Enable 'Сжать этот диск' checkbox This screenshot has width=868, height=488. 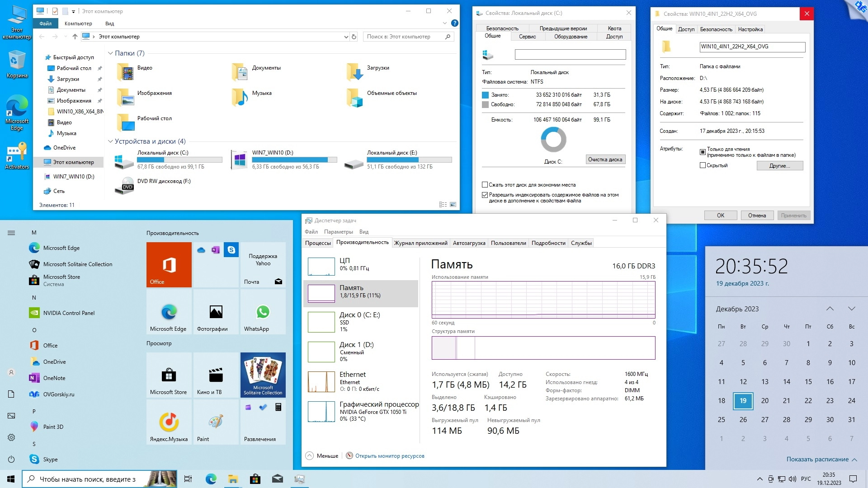click(485, 185)
